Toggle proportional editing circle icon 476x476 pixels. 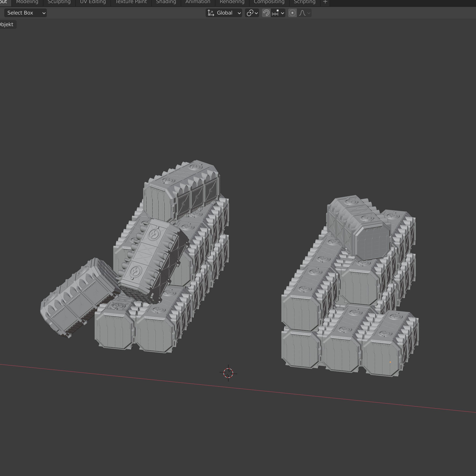[292, 13]
